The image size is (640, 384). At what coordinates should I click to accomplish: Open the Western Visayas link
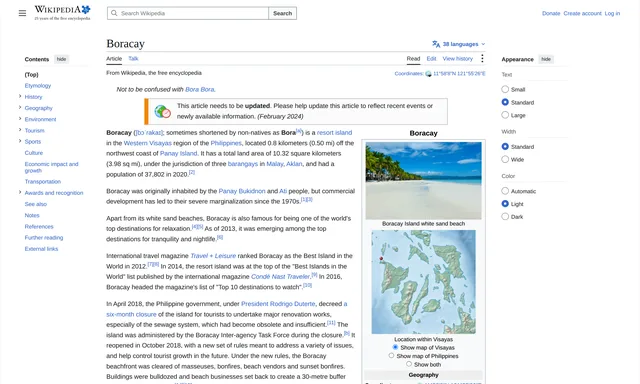click(147, 143)
